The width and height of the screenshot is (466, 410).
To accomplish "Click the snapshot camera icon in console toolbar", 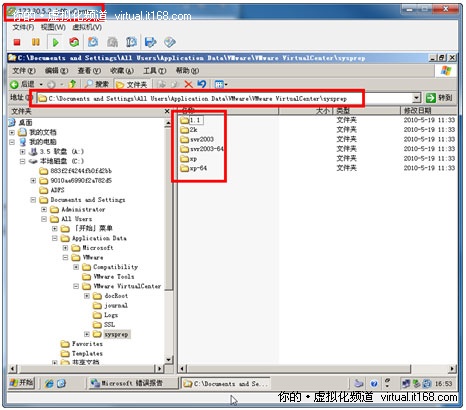I will click(x=93, y=42).
